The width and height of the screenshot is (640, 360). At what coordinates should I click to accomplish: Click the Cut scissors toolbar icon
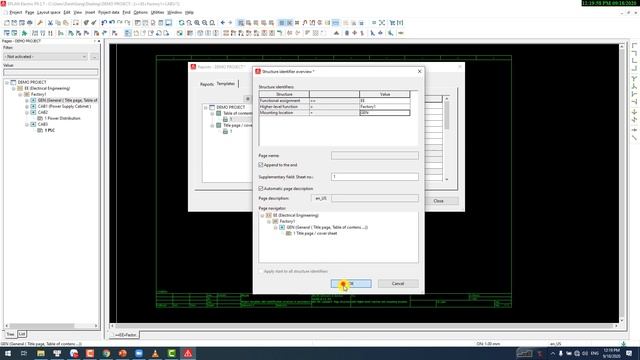click(x=50, y=23)
